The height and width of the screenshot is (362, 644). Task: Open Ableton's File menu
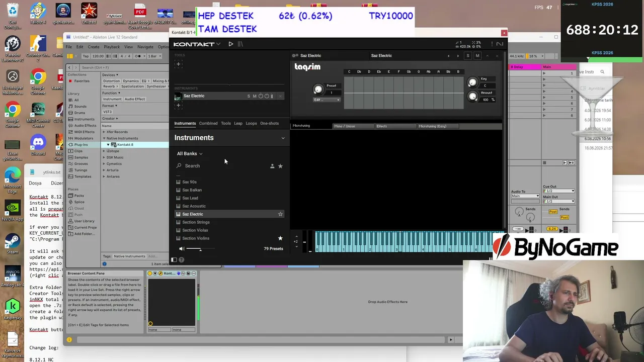click(69, 47)
